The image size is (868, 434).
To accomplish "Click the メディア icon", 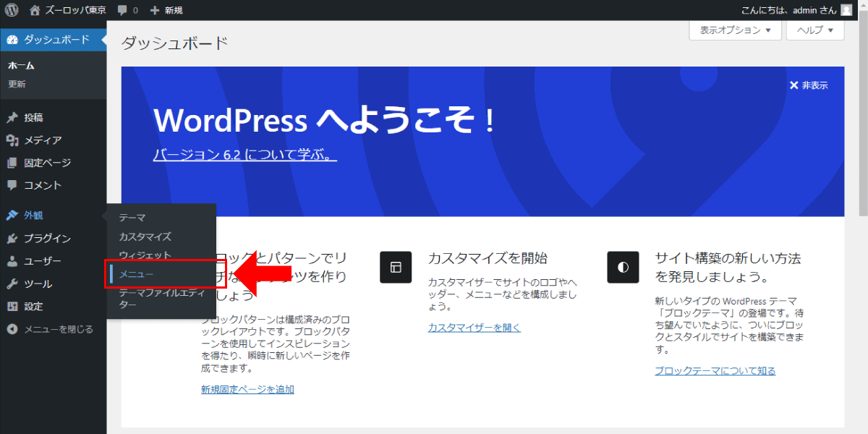I will pos(12,140).
